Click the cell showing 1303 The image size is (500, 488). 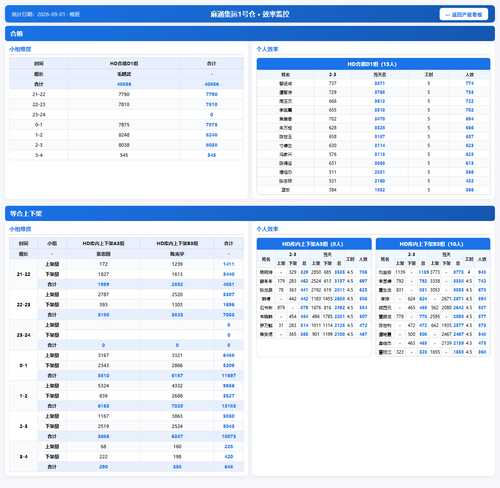(177, 305)
